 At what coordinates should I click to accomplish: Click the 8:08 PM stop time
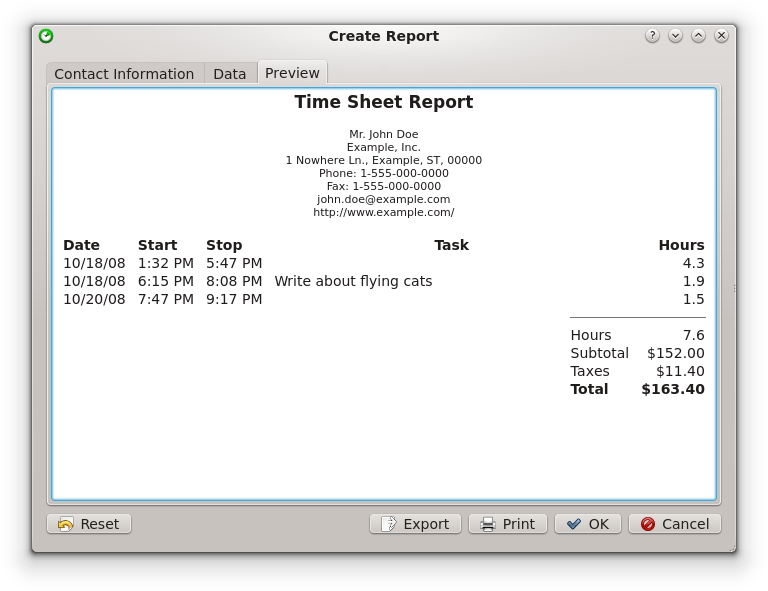tap(234, 281)
